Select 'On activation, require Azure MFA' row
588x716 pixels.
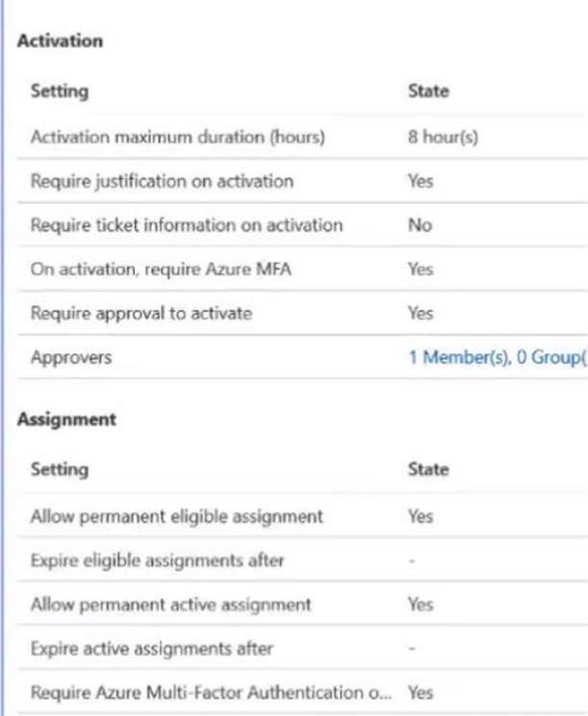click(161, 269)
